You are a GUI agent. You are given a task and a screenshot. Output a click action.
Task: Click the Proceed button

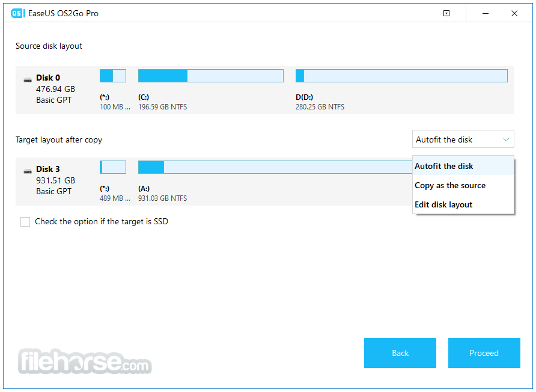[484, 353]
